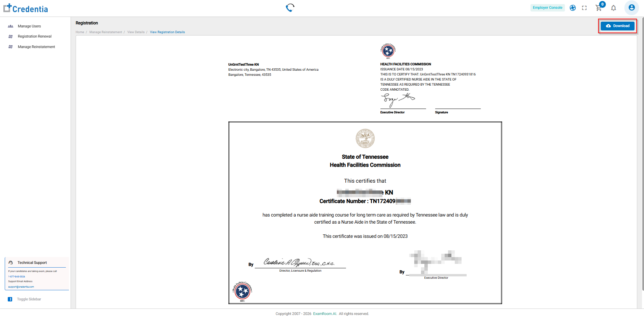The width and height of the screenshot is (644, 318).
Task: Click the Manage Reinstatement sidebar icon
Action: (x=10, y=47)
